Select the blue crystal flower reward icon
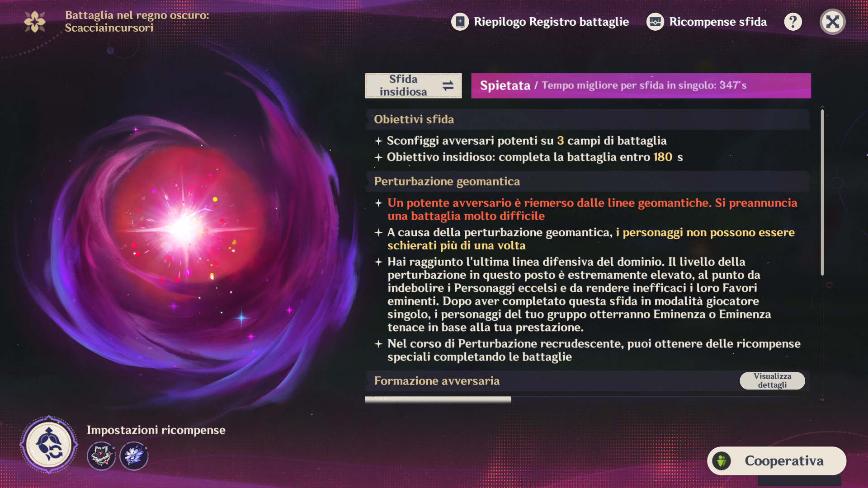 (x=134, y=456)
